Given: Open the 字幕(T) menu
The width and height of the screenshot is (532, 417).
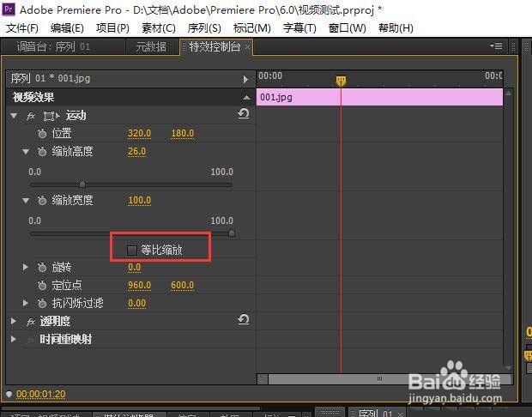Looking at the screenshot, I should pos(299,27).
